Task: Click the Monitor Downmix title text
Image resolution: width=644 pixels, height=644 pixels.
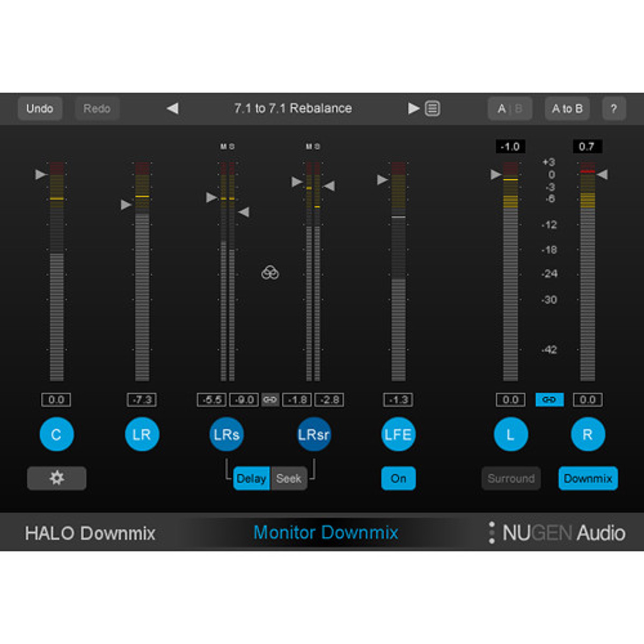Action: pos(326,532)
